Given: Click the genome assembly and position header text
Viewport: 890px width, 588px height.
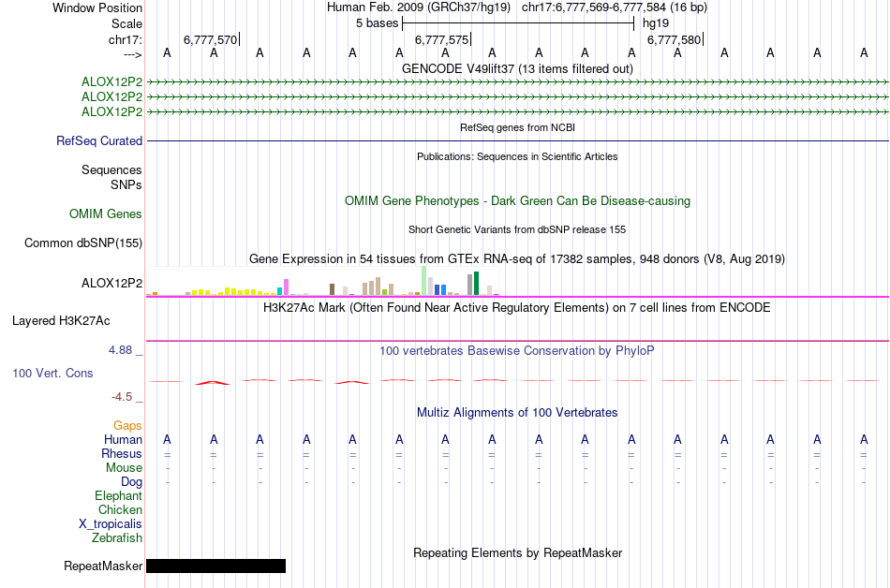Looking at the screenshot, I should click(517, 7).
